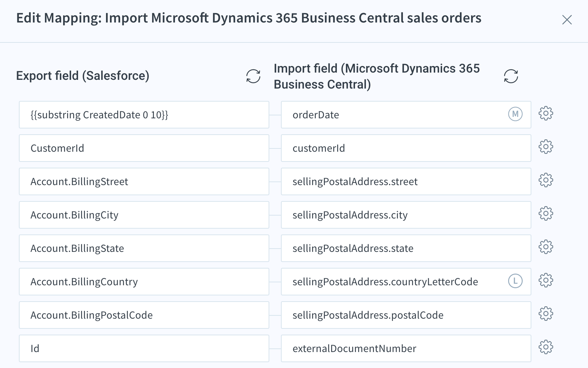Open settings gear for sellingPostalAddress.city
This screenshot has height=368, width=588.
coord(546,214)
